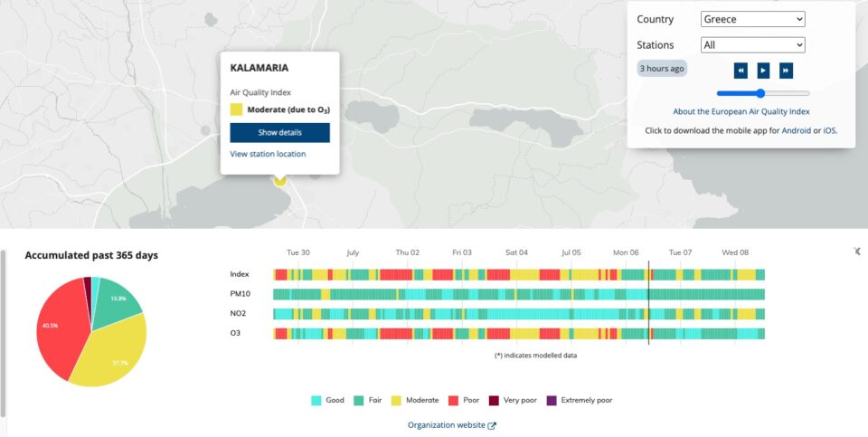Click the 'Mon 06' date label
This screenshot has width=868, height=437.
pos(626,252)
